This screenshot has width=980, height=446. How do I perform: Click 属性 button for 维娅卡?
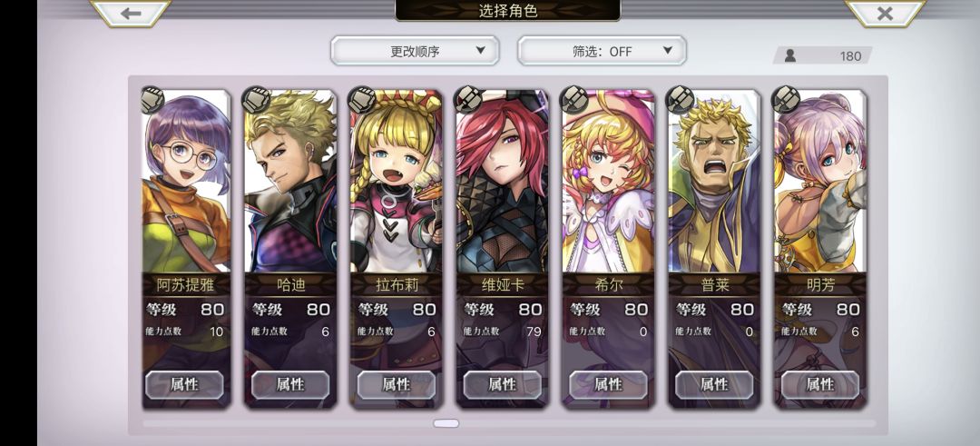(503, 384)
